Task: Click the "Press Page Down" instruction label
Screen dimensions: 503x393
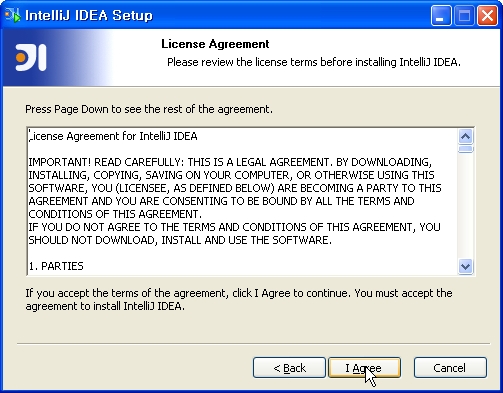Action: pyautogui.click(x=149, y=109)
